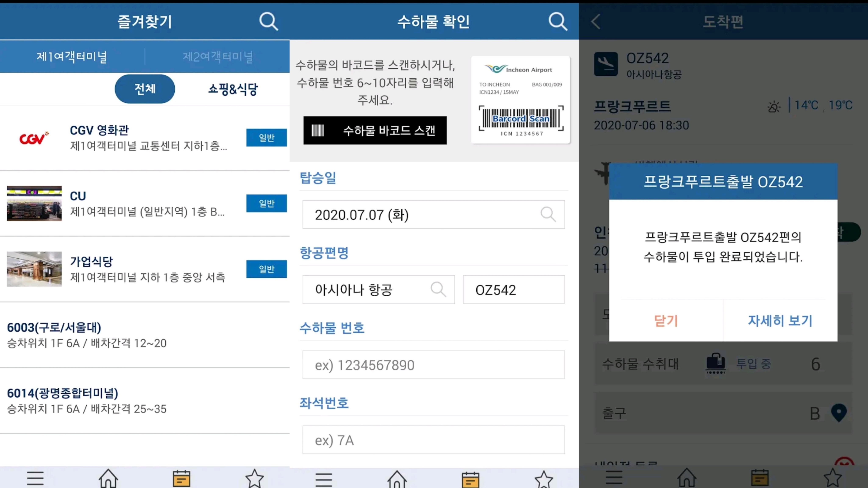The height and width of the screenshot is (488, 868).
Task: Switch to 제1여객터미널 tab
Action: (72, 56)
